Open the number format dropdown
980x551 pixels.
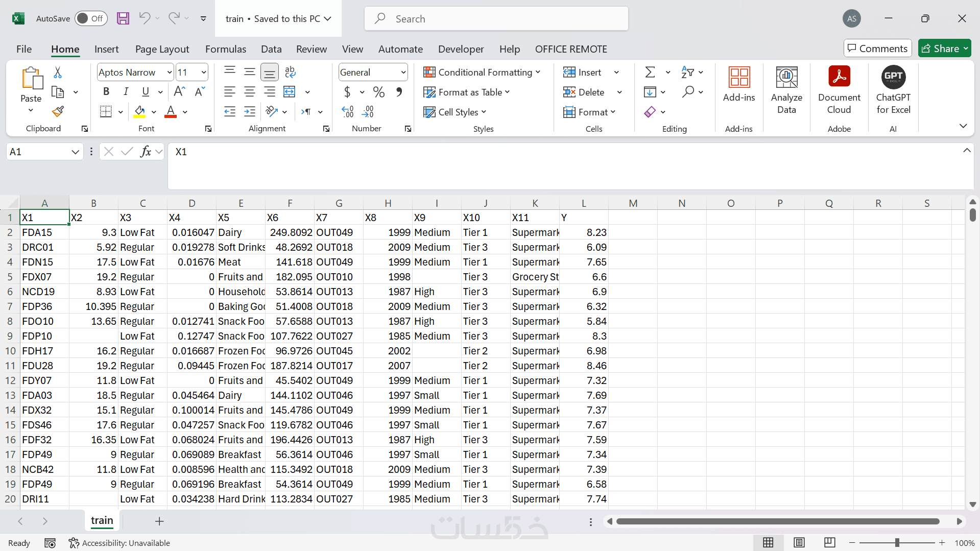point(403,73)
